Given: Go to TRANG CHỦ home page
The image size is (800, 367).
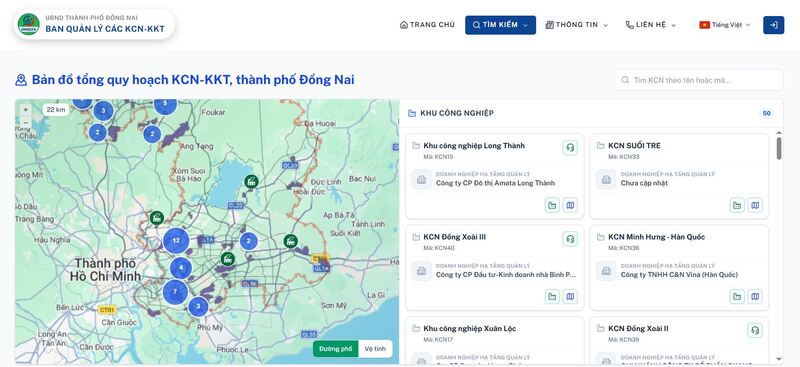Looking at the screenshot, I should click(x=427, y=25).
